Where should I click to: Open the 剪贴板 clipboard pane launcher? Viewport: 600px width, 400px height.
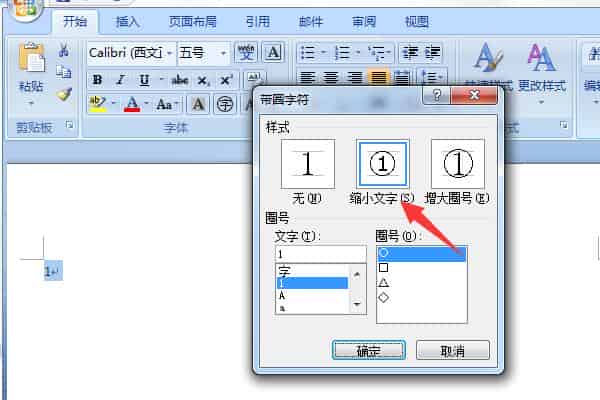click(x=69, y=125)
